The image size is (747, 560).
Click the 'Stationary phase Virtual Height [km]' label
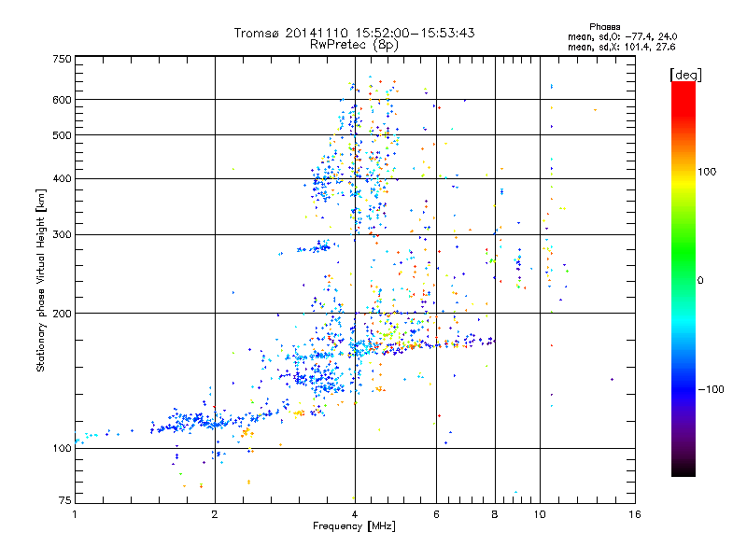pyautogui.click(x=41, y=280)
